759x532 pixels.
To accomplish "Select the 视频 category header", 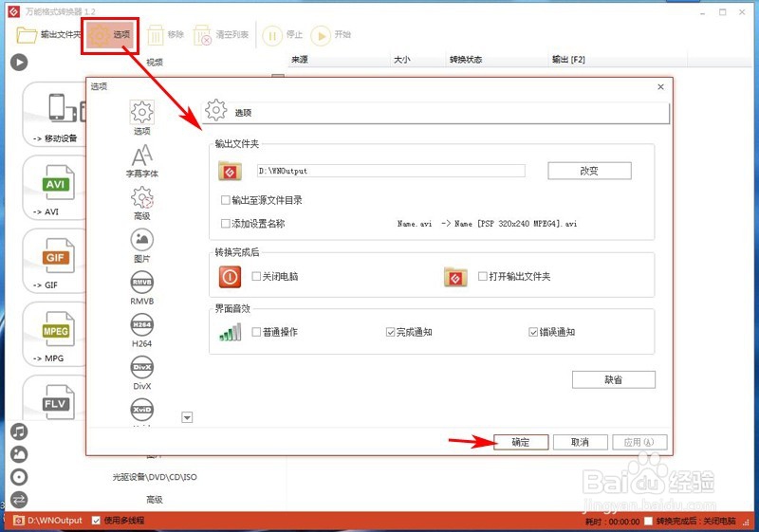I will click(x=155, y=63).
